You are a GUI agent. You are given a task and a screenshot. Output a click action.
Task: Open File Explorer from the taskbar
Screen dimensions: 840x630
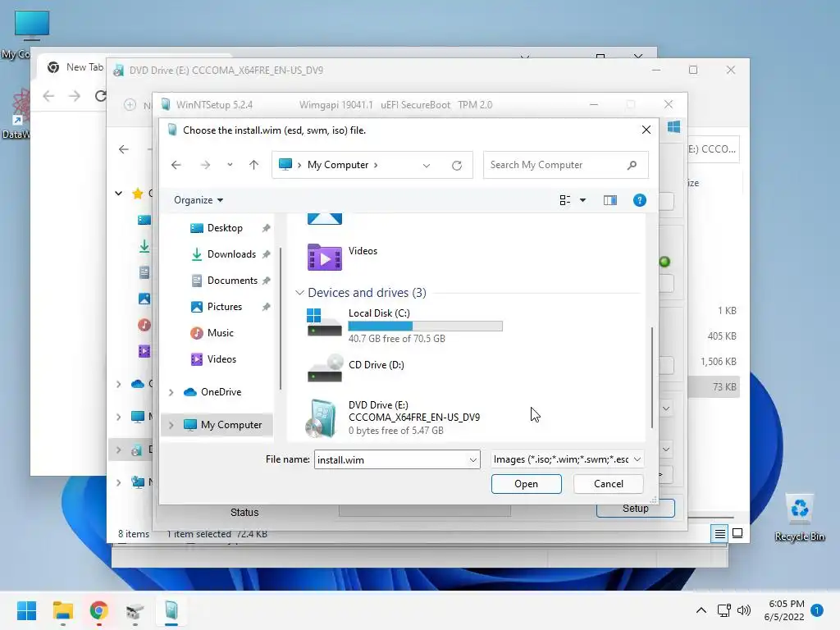click(x=62, y=610)
